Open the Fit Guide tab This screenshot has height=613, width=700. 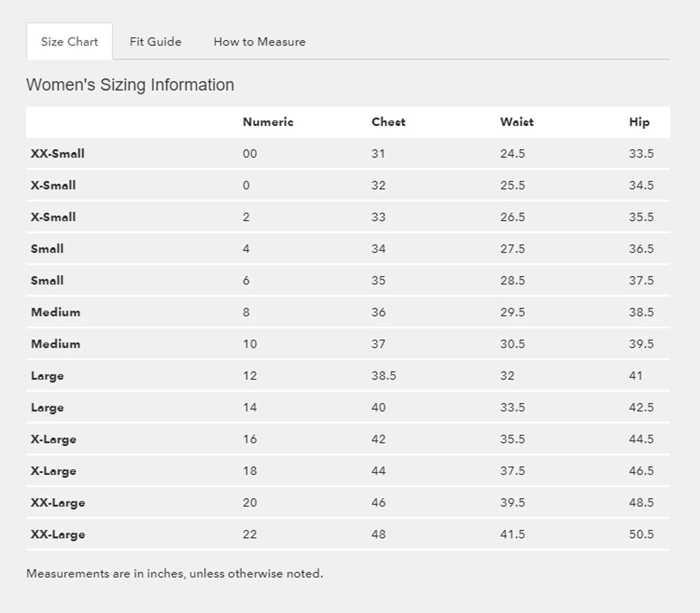[x=155, y=41]
